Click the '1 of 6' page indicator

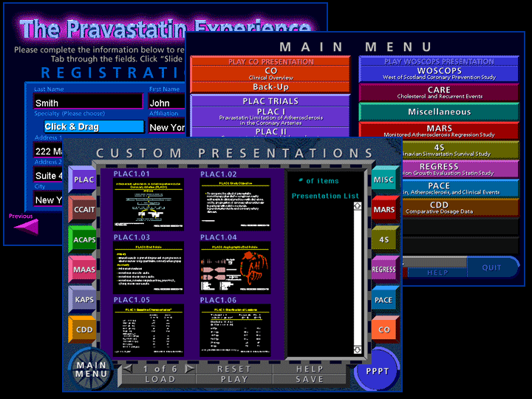click(x=160, y=369)
